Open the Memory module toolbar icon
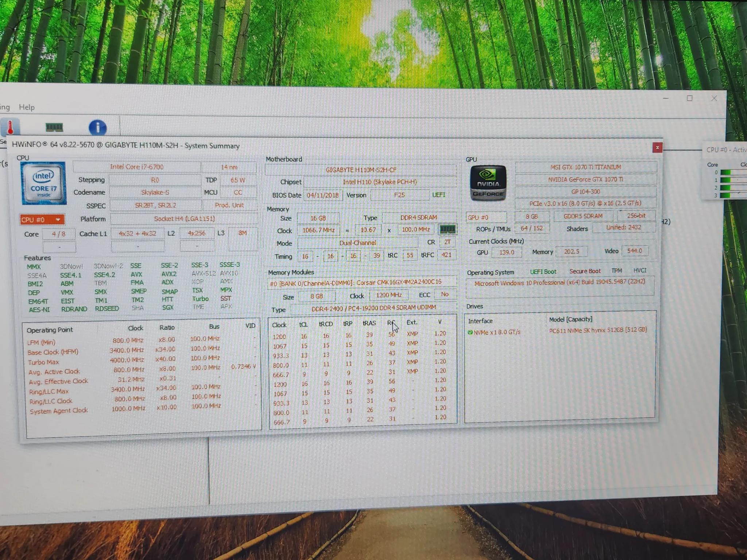This screenshot has width=747, height=560. click(54, 127)
